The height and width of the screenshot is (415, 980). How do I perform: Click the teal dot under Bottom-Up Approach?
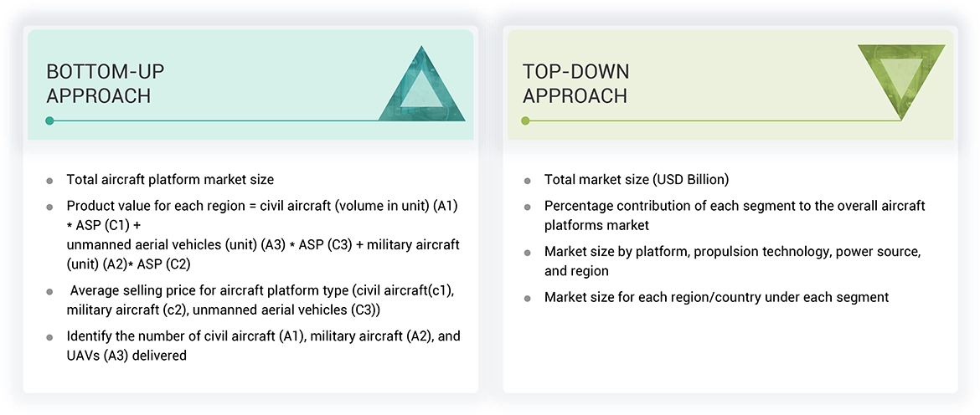50,120
